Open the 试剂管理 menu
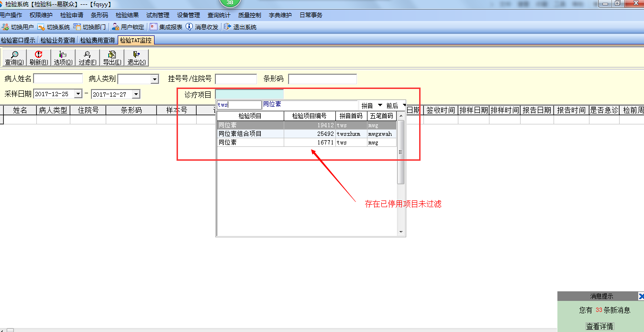Image resolution: width=644 pixels, height=332 pixels. click(x=158, y=15)
